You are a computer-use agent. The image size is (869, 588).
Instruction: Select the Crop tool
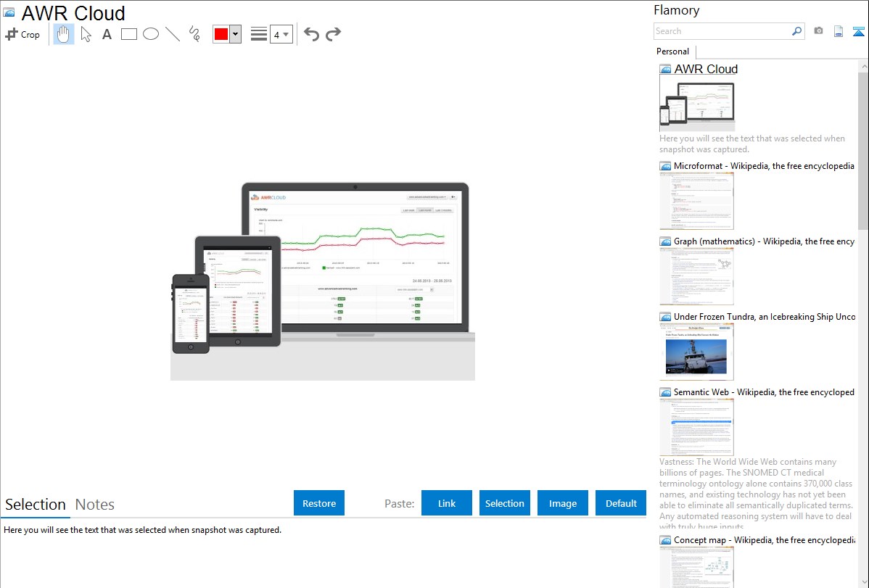point(22,34)
